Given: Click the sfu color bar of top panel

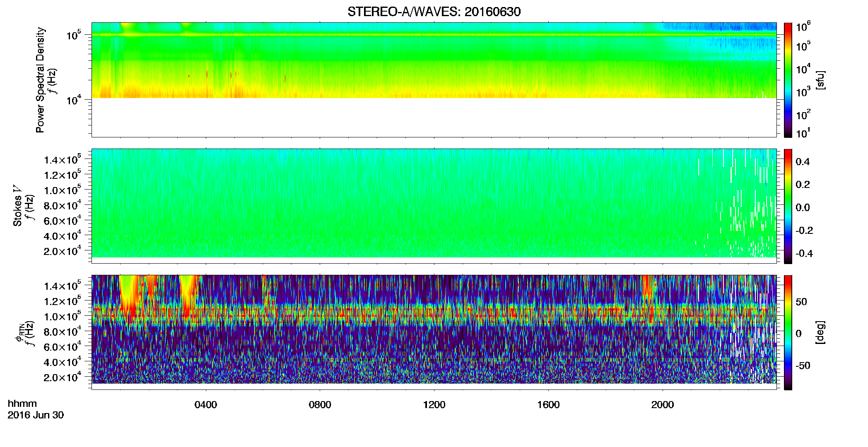Looking at the screenshot, I should (x=788, y=80).
